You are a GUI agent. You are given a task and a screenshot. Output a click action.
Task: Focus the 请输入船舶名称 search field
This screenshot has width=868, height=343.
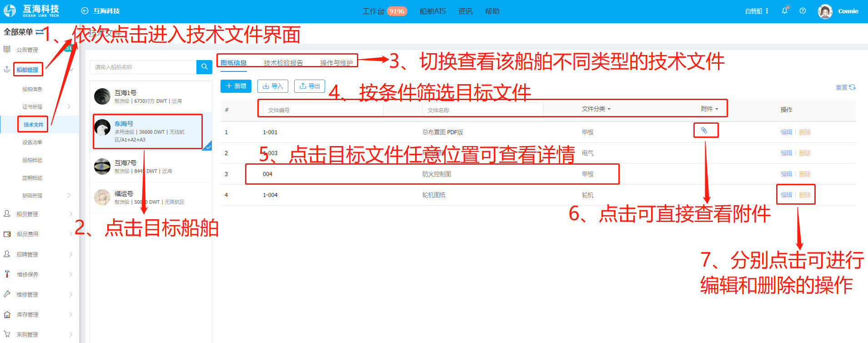[x=143, y=67]
